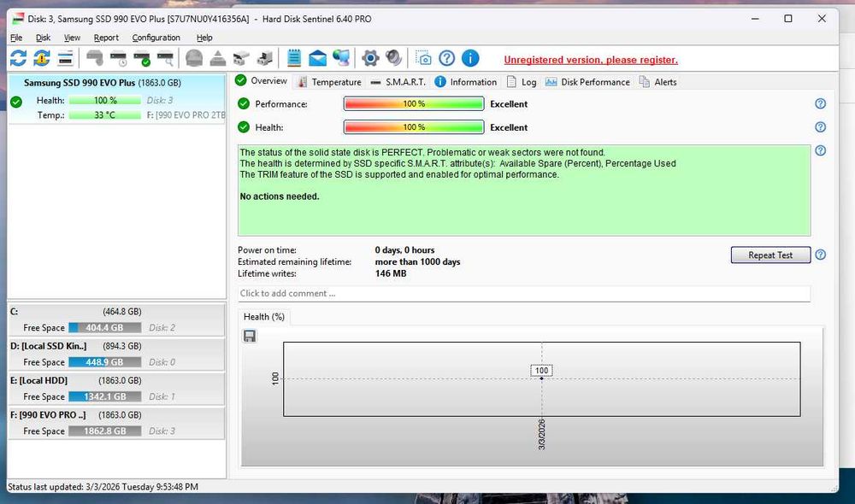855x504 pixels.
Task: Open the Help menu
Action: 204,38
